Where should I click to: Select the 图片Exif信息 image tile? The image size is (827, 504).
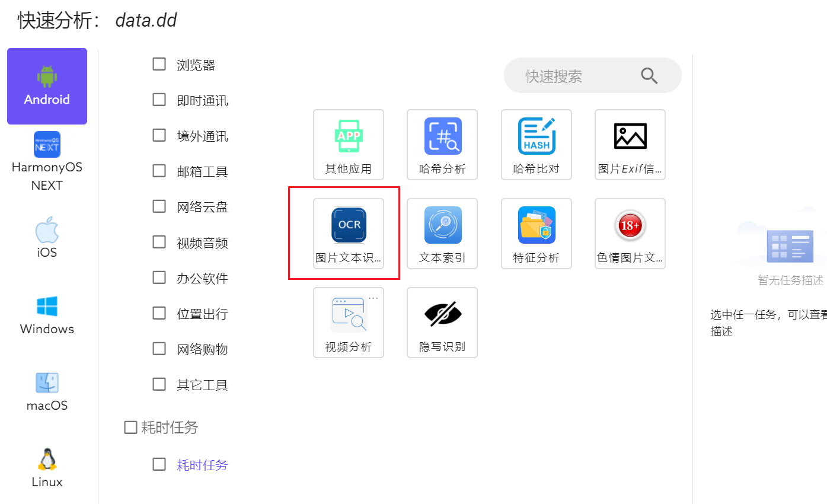click(630, 145)
